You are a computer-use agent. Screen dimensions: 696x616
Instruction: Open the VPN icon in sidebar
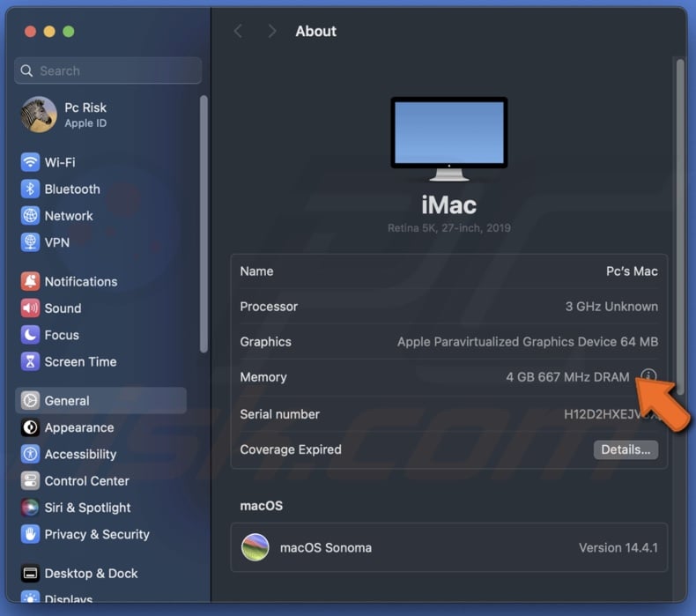30,242
